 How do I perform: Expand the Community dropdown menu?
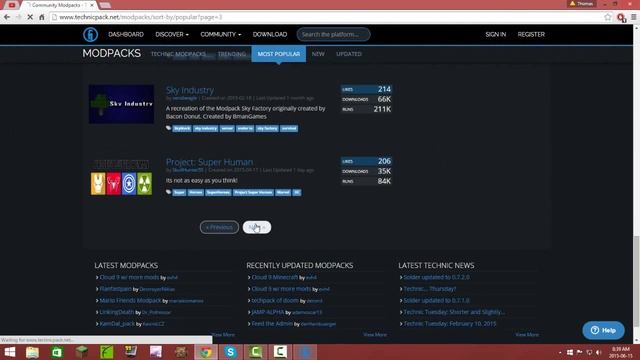click(220, 34)
